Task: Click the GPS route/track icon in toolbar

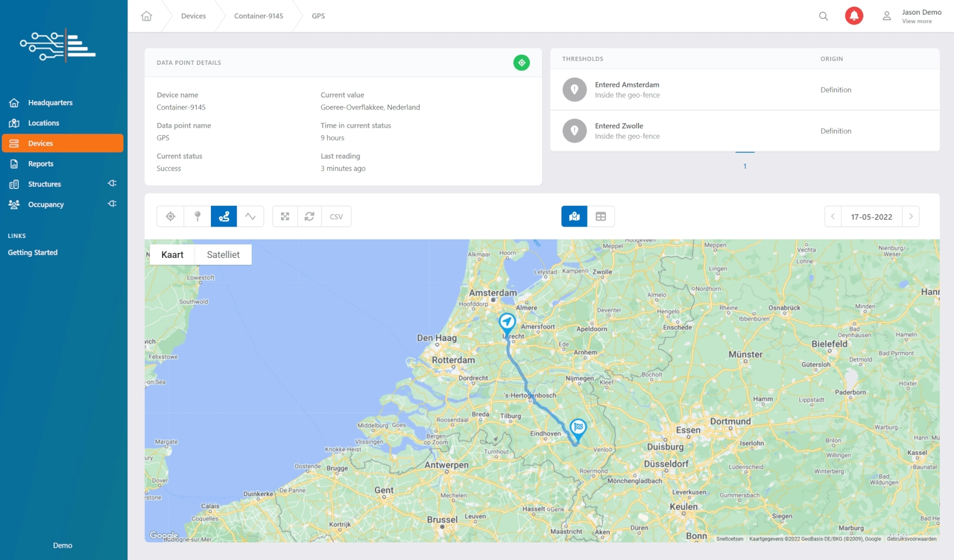Action: coord(224,216)
